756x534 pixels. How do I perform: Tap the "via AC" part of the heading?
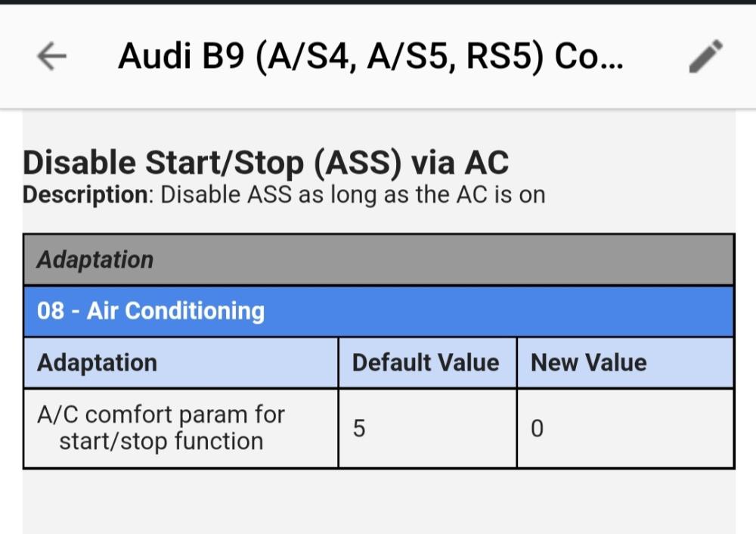tap(460, 163)
